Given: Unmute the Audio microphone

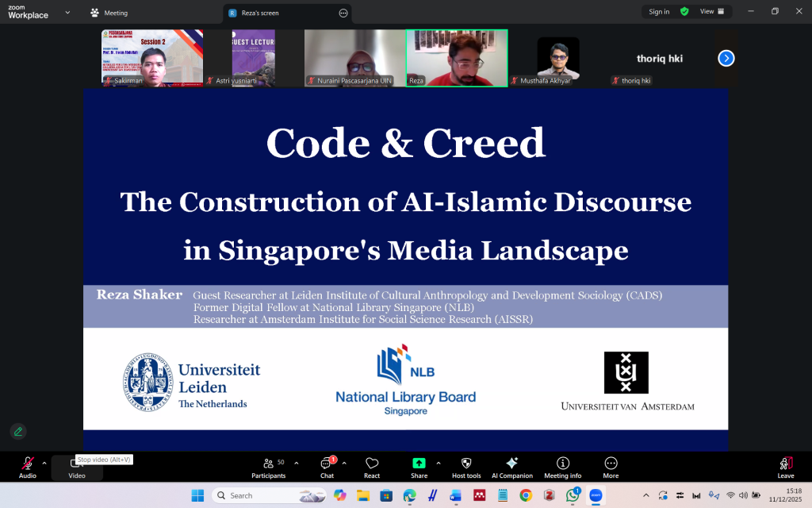Looking at the screenshot, I should point(28,468).
